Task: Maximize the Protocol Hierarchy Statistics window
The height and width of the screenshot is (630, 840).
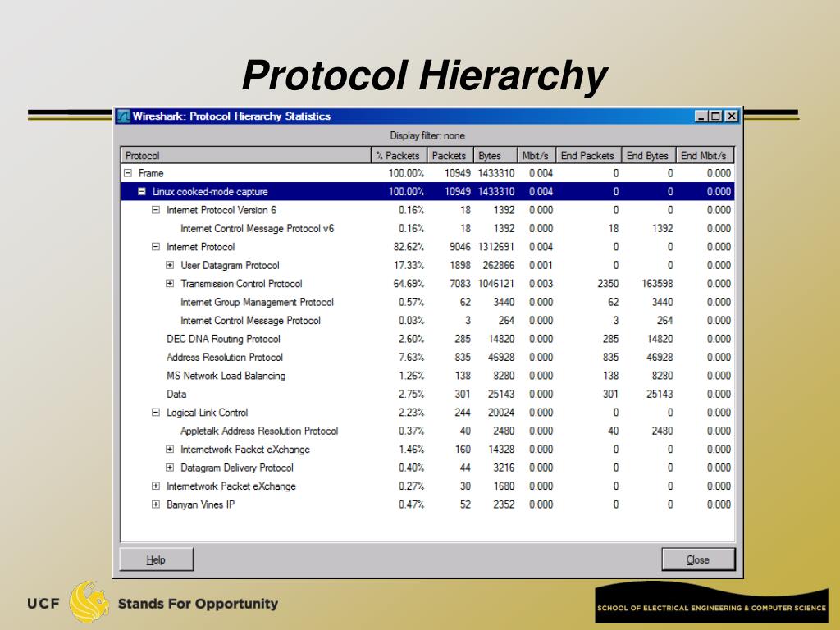Action: tap(716, 116)
